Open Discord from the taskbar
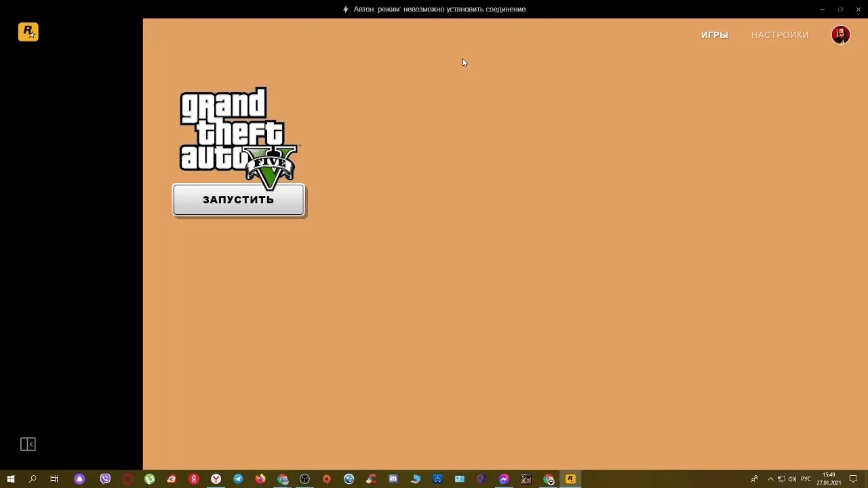This screenshot has height=488, width=868. (393, 479)
